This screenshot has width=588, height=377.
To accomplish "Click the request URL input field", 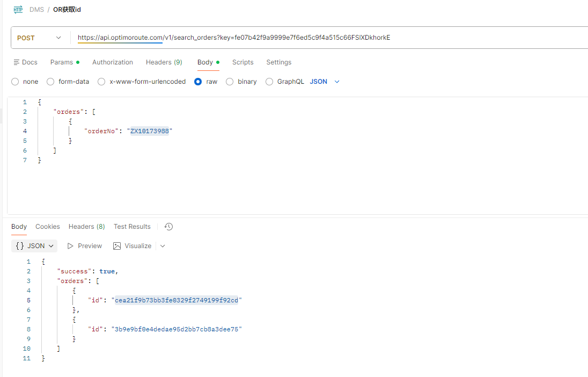I will click(322, 38).
